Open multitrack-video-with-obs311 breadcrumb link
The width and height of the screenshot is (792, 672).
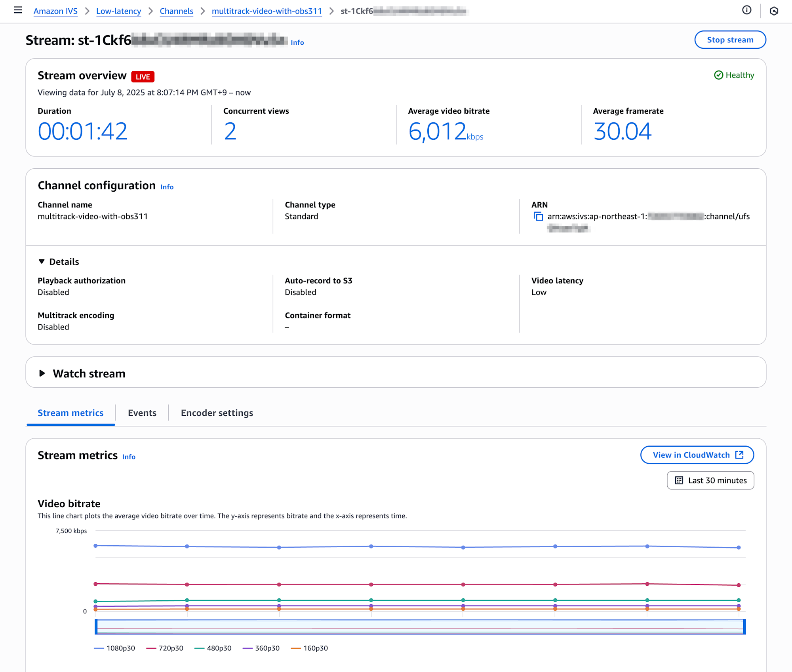click(x=267, y=11)
